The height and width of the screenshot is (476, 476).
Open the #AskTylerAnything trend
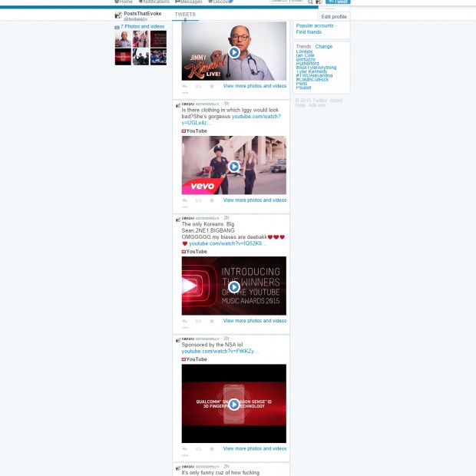click(x=316, y=68)
